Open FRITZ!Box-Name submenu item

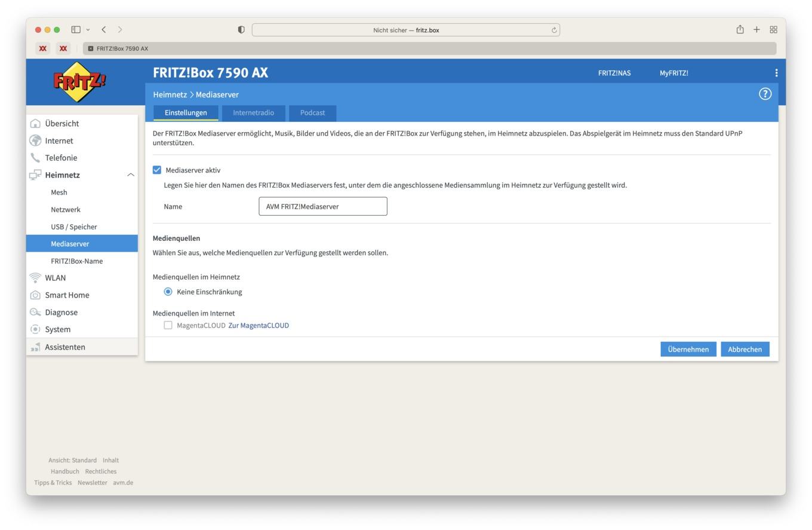[x=77, y=261]
